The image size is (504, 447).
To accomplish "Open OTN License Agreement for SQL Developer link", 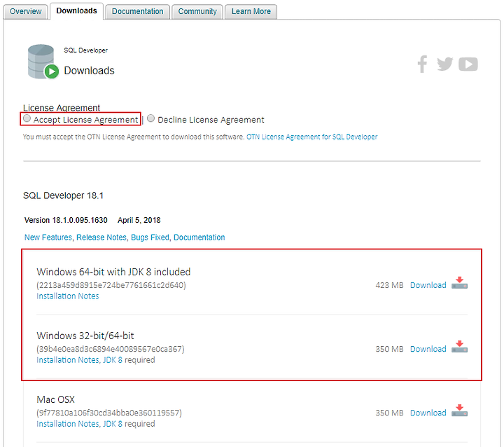I will tap(311, 137).
